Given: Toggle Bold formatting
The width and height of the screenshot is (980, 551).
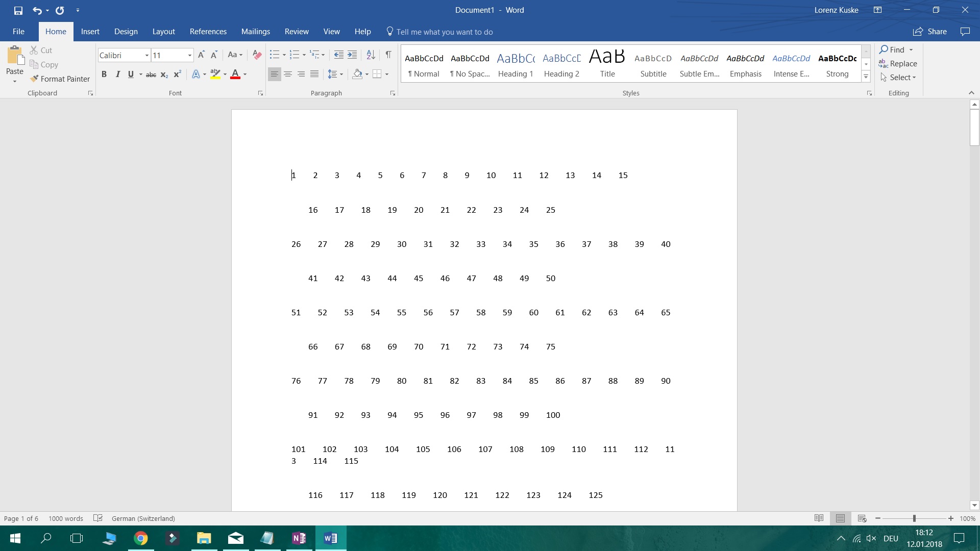Looking at the screenshot, I should point(104,74).
